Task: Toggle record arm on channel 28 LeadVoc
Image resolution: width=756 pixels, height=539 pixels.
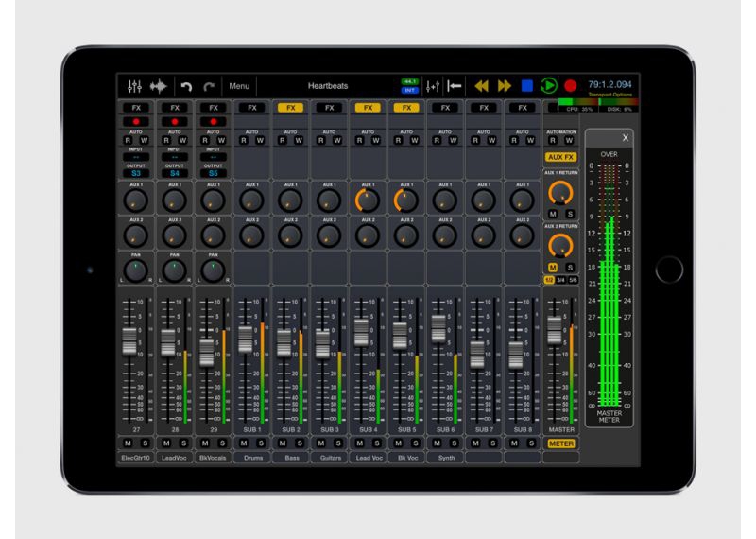Action: 175,122
